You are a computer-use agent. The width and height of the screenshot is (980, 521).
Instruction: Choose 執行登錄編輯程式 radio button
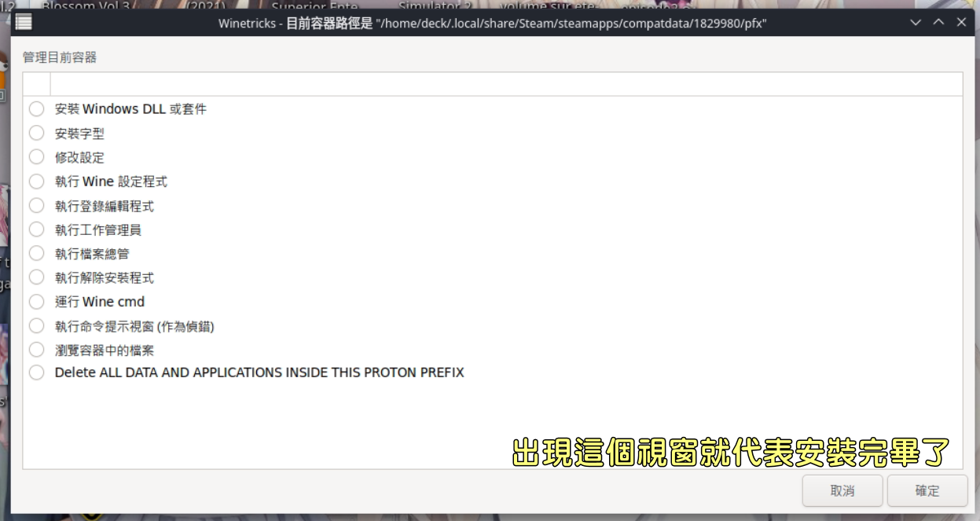pos(37,206)
